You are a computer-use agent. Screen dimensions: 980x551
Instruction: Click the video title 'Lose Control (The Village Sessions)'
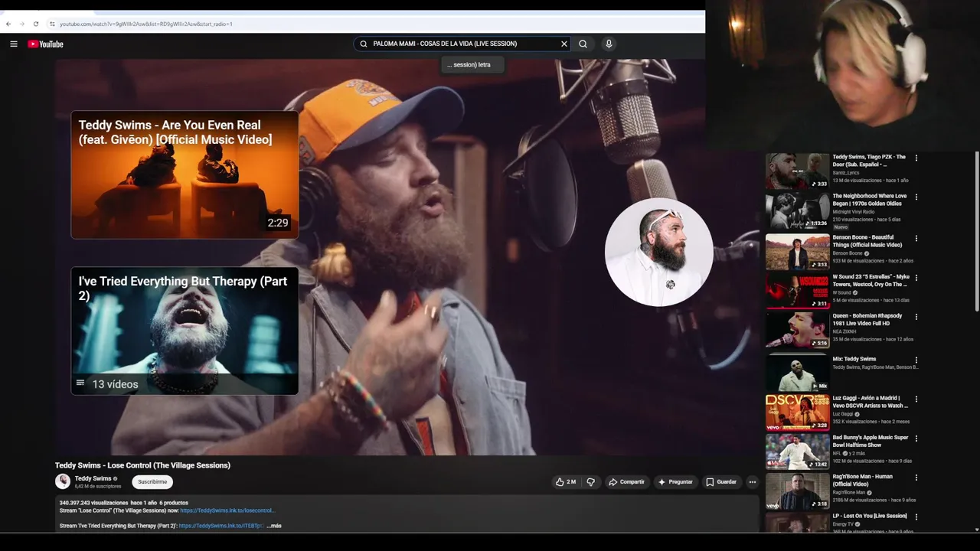coord(142,465)
